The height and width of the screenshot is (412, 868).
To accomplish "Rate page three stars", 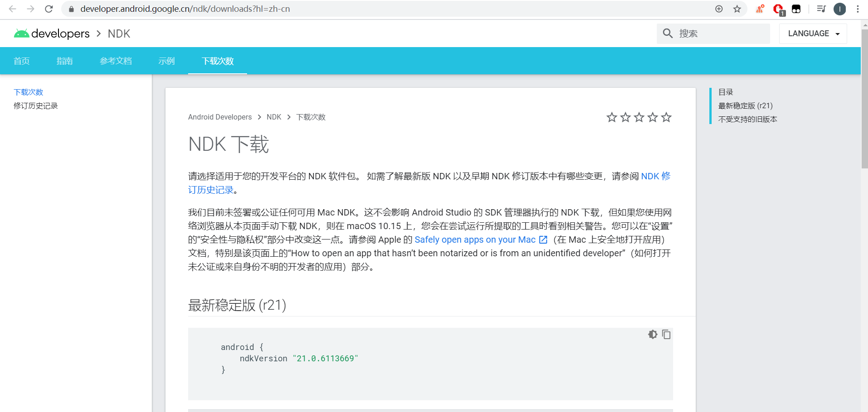I will click(639, 117).
